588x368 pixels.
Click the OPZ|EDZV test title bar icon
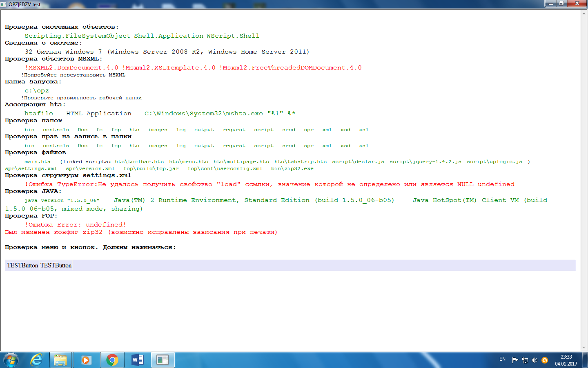[4, 4]
